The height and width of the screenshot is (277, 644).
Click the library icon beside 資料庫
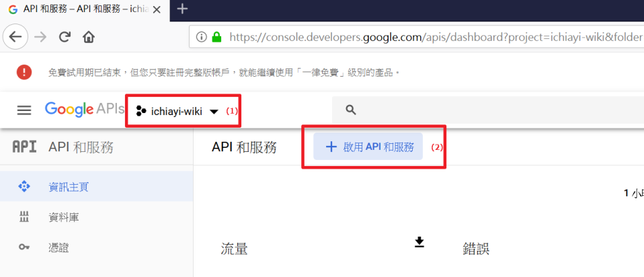coord(24,217)
